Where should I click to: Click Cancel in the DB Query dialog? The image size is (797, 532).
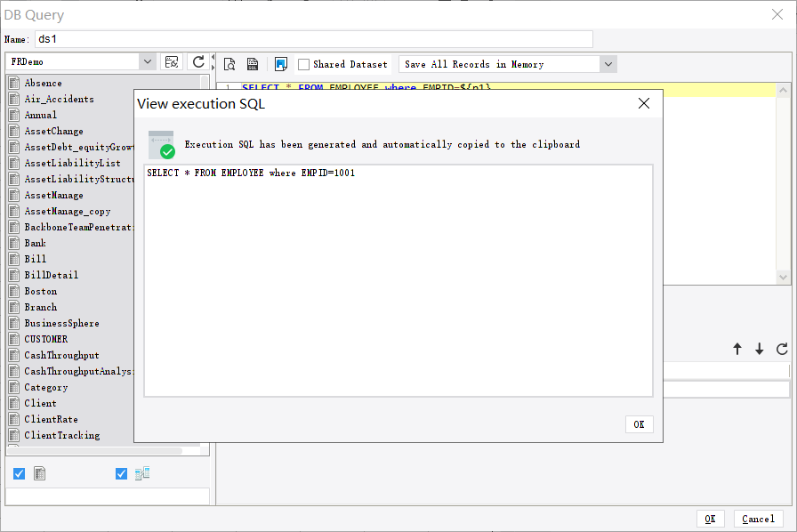(758, 519)
